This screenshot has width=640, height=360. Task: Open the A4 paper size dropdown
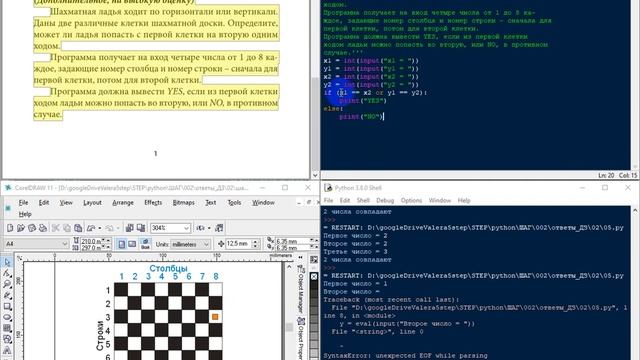64,244
